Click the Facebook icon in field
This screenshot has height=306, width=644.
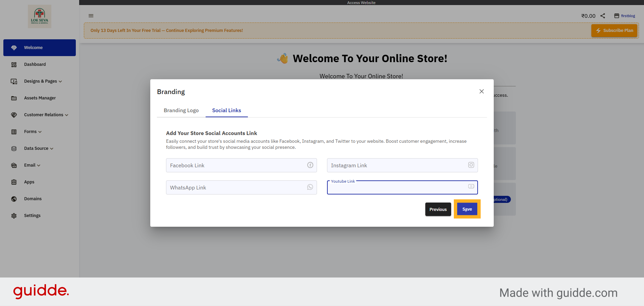[310, 165]
